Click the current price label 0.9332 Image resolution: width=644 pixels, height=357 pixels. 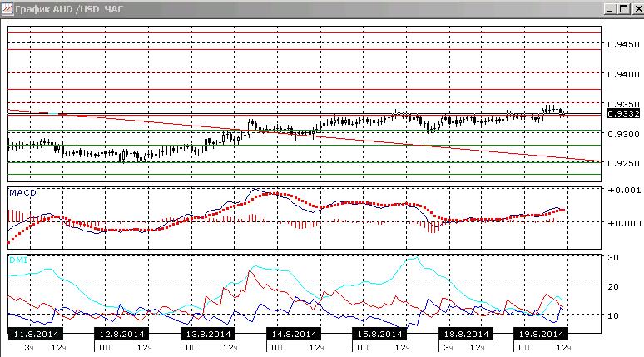(623, 114)
